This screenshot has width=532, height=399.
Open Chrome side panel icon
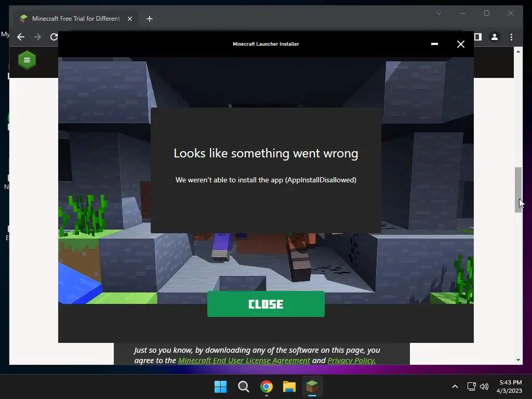coord(478,37)
